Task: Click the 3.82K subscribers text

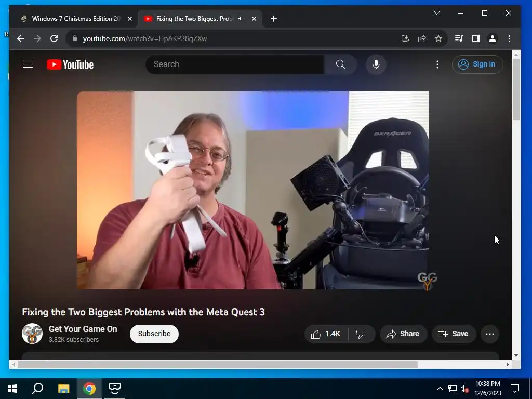Action: tap(74, 340)
